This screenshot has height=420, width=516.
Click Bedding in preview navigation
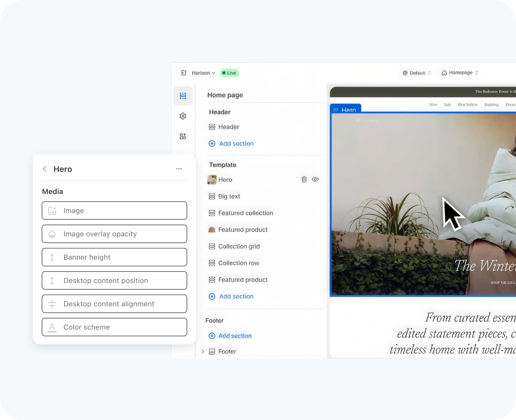(x=492, y=105)
